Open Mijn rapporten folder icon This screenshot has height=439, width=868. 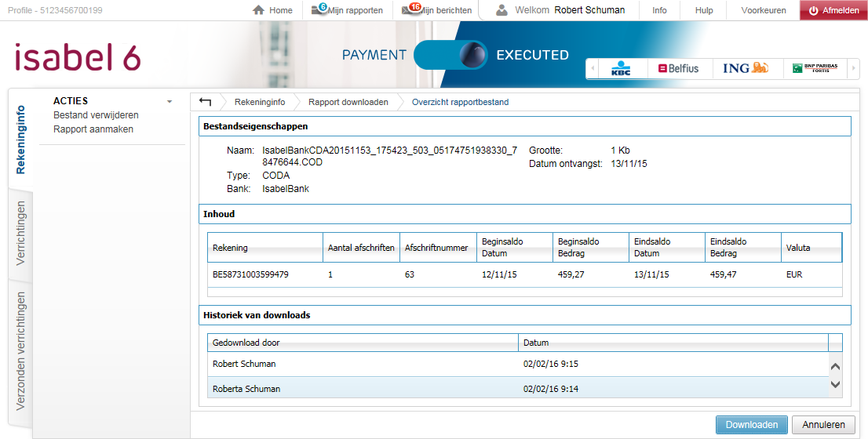pos(318,10)
